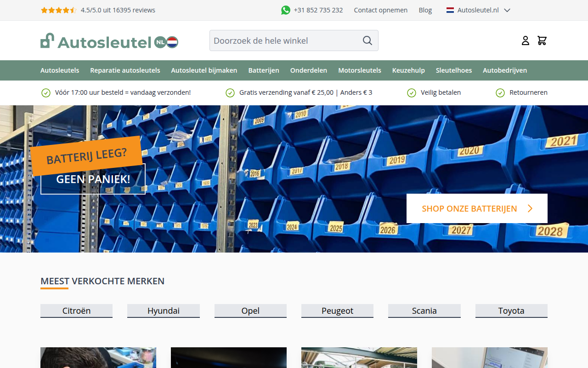The height and width of the screenshot is (368, 588).
Task: Open the shopping cart icon
Action: tap(542, 40)
